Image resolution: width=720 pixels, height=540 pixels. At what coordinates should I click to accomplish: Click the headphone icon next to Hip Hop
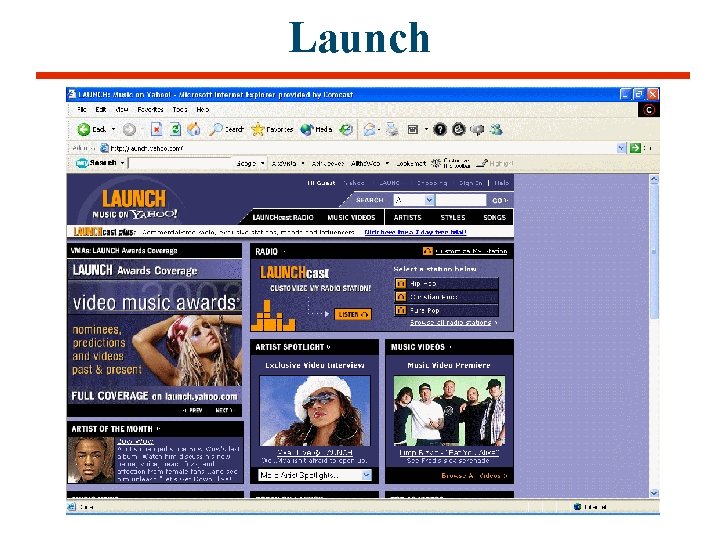pyautogui.click(x=401, y=283)
